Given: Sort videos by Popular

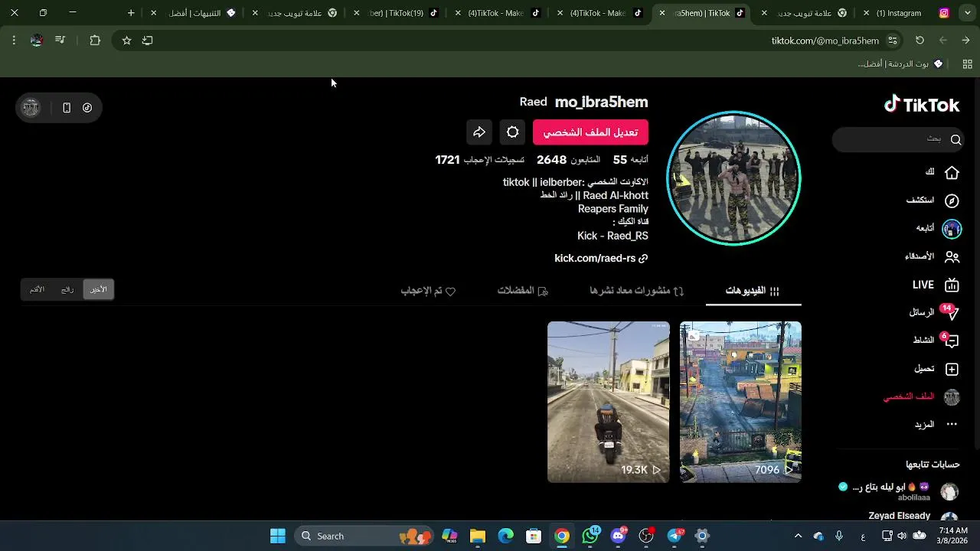Looking at the screenshot, I should (x=67, y=289).
